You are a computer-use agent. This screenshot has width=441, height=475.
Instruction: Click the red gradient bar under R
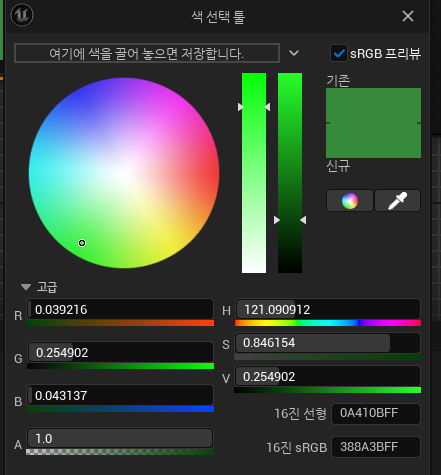click(120, 323)
